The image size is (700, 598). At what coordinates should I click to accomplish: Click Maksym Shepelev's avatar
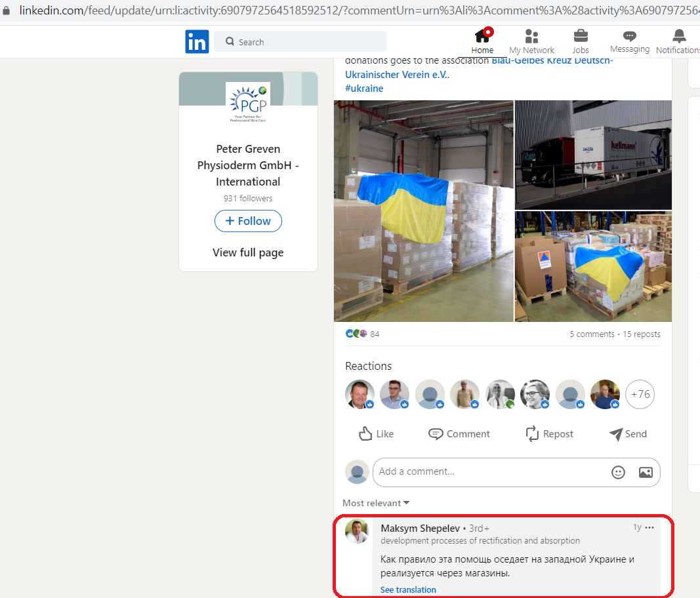pos(357,531)
